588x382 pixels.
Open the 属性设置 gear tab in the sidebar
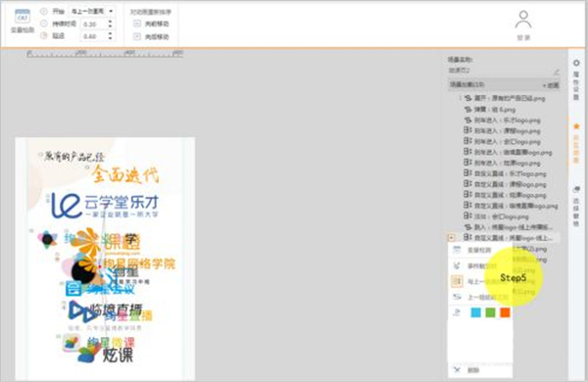click(x=576, y=80)
